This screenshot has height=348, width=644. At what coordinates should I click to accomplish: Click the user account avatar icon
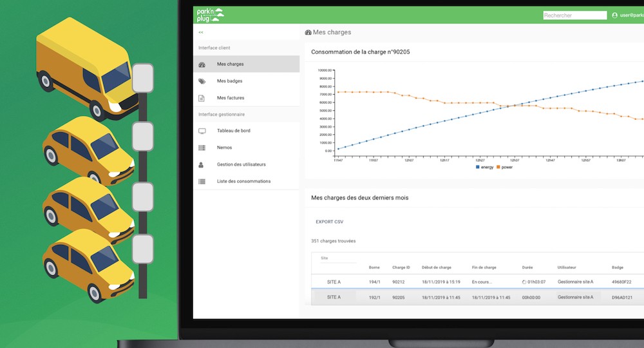click(x=615, y=15)
